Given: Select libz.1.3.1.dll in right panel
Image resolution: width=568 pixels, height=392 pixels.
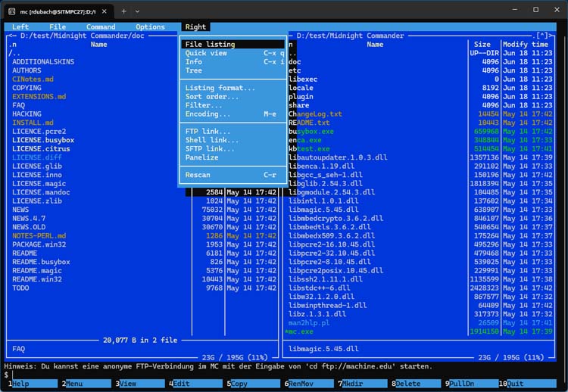Looking at the screenshot, I should (317, 314).
